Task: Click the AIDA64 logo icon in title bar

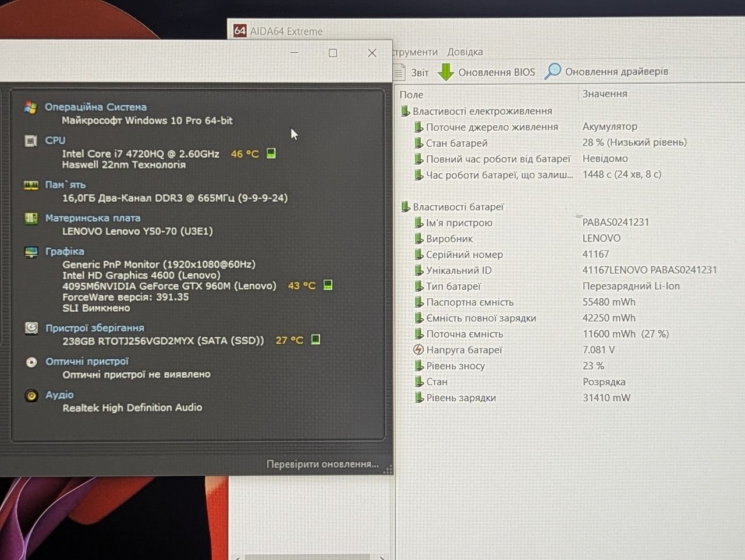Action: tap(240, 31)
